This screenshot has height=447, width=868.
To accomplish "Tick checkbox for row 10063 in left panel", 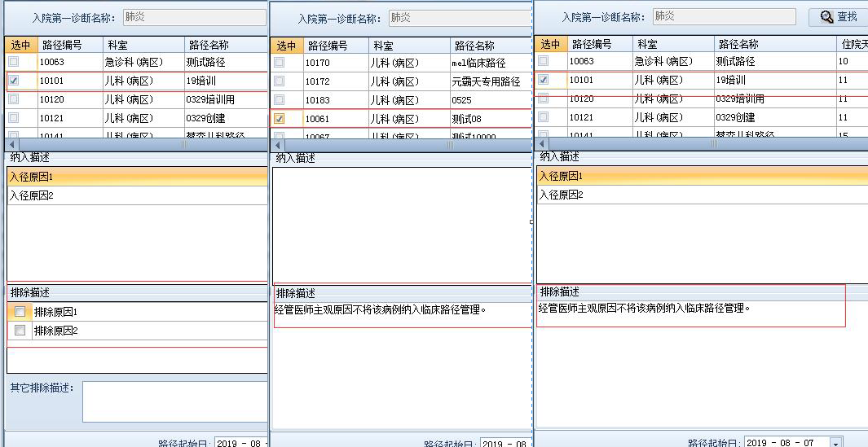I will click(x=14, y=62).
